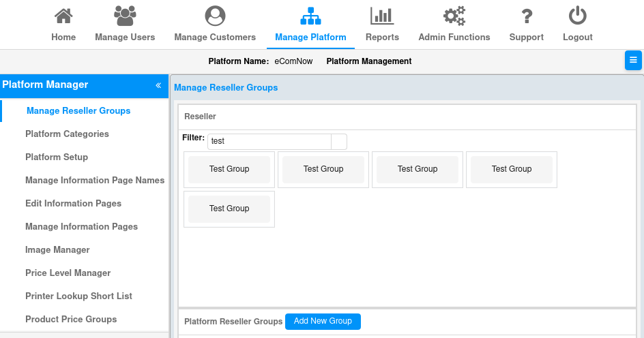
Task: Open the blue hamburger menu button
Action: pyautogui.click(x=633, y=60)
